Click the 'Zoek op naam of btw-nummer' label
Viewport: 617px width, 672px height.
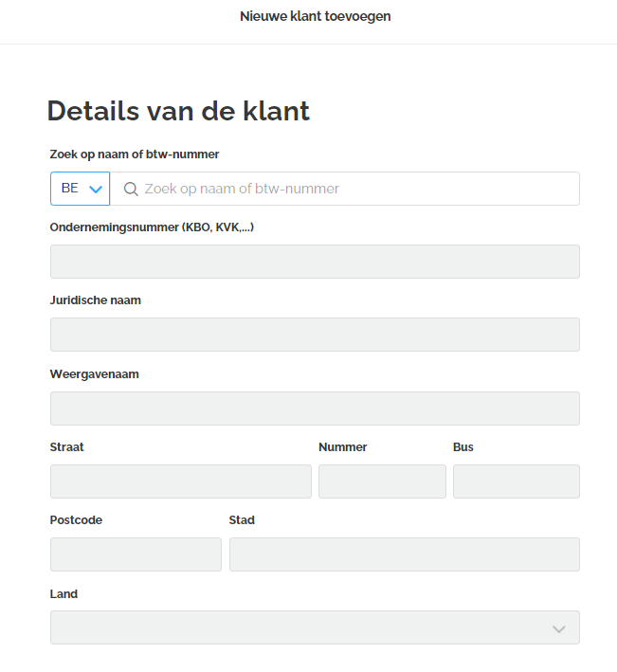pos(135,154)
